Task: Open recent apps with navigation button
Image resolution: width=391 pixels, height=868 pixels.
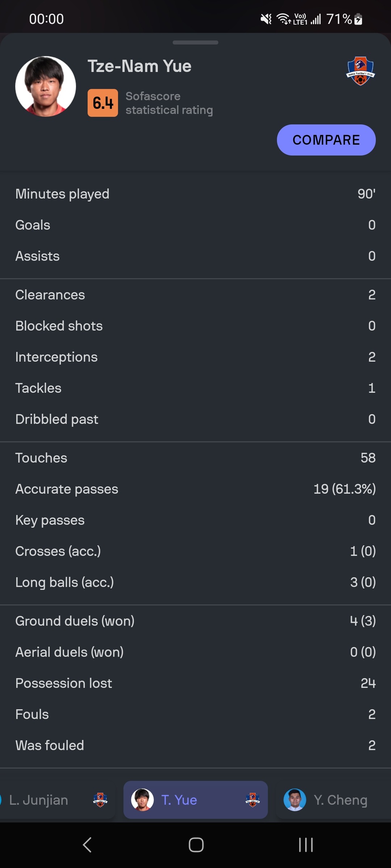Action: coord(306,845)
